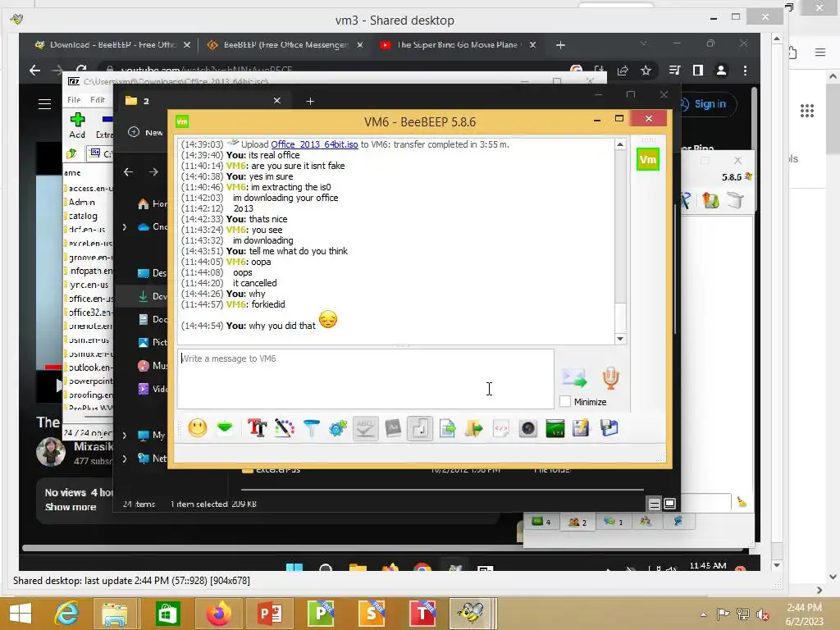
Task: Click the code snippet </> icon
Action: (x=501, y=428)
